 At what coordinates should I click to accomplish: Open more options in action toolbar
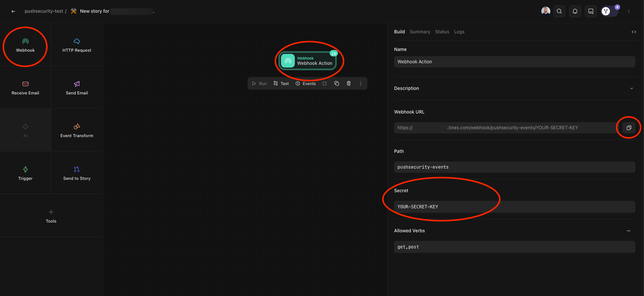point(361,84)
